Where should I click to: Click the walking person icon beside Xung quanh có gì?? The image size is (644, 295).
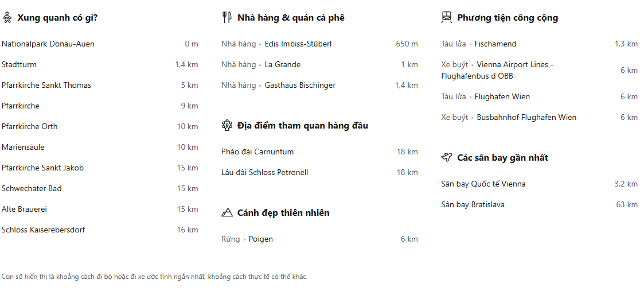tap(7, 18)
